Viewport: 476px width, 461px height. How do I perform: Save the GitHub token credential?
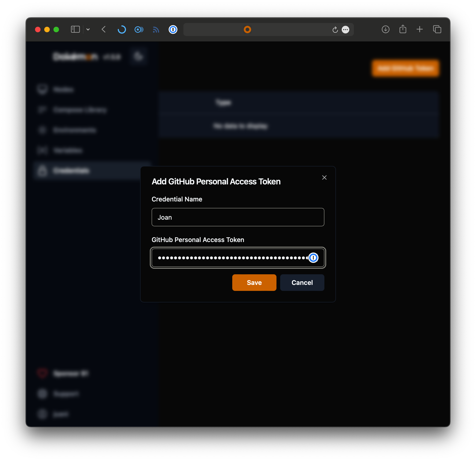tap(254, 282)
